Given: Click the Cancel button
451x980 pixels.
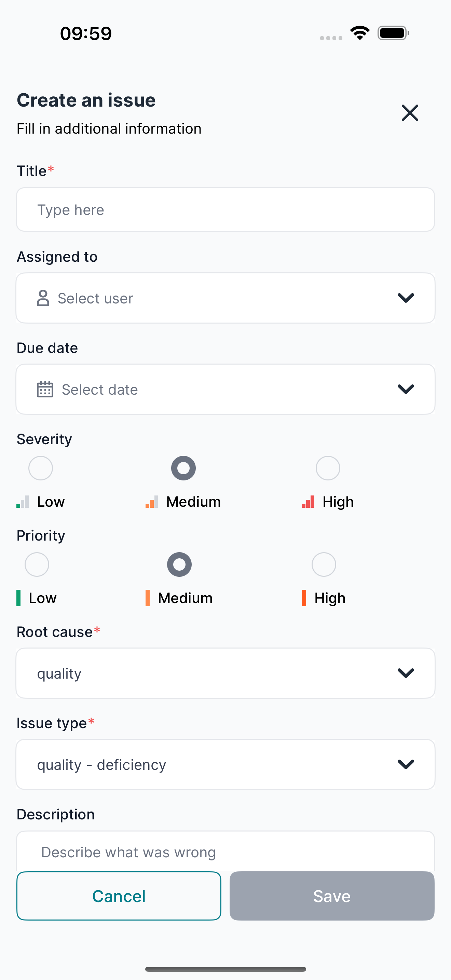Looking at the screenshot, I should [x=119, y=896].
